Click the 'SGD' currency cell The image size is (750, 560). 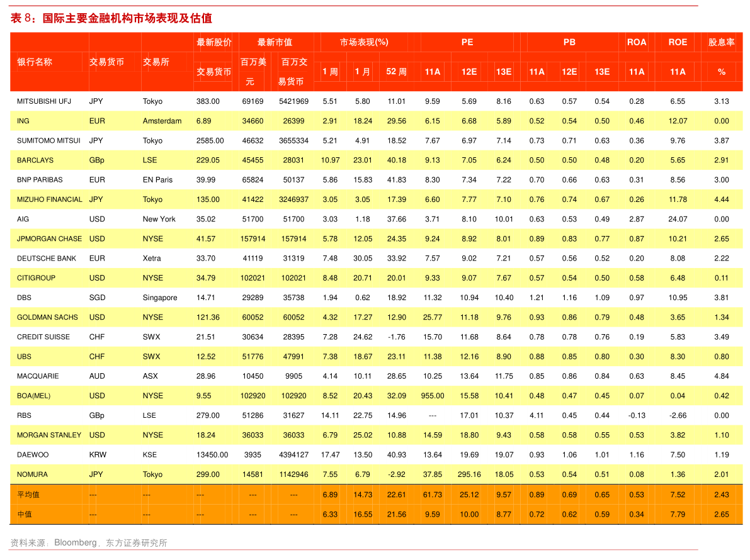[x=97, y=297]
